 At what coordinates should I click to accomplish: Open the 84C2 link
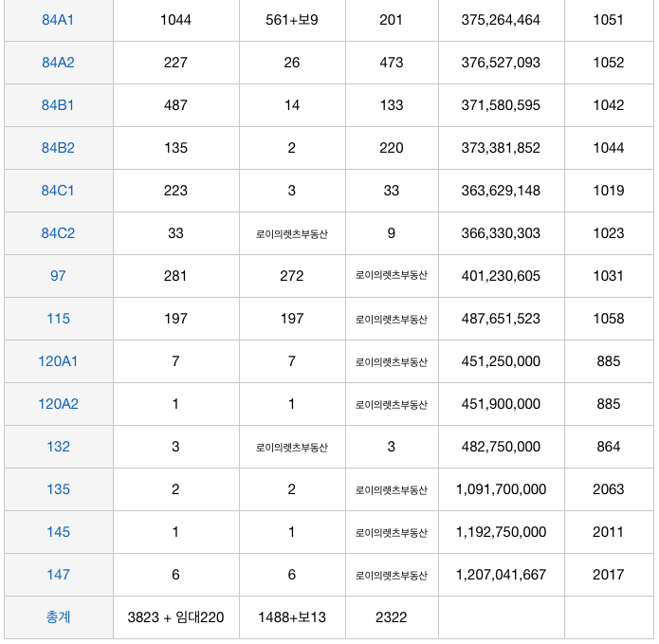coord(58,233)
